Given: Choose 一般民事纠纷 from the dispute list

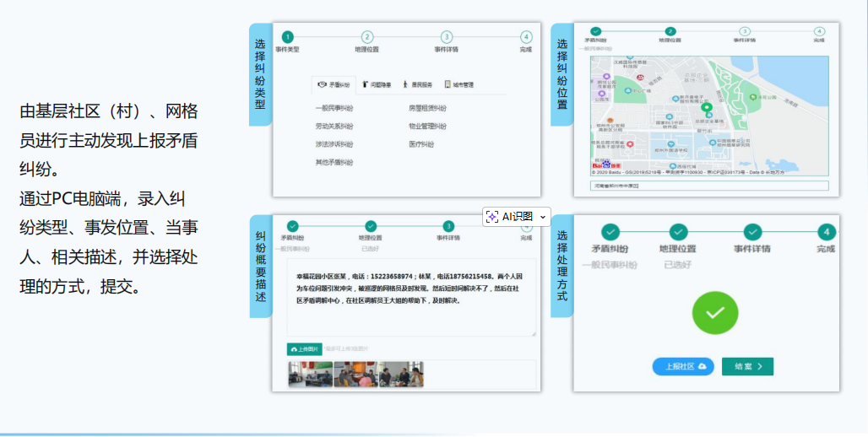Looking at the screenshot, I should (x=334, y=109).
